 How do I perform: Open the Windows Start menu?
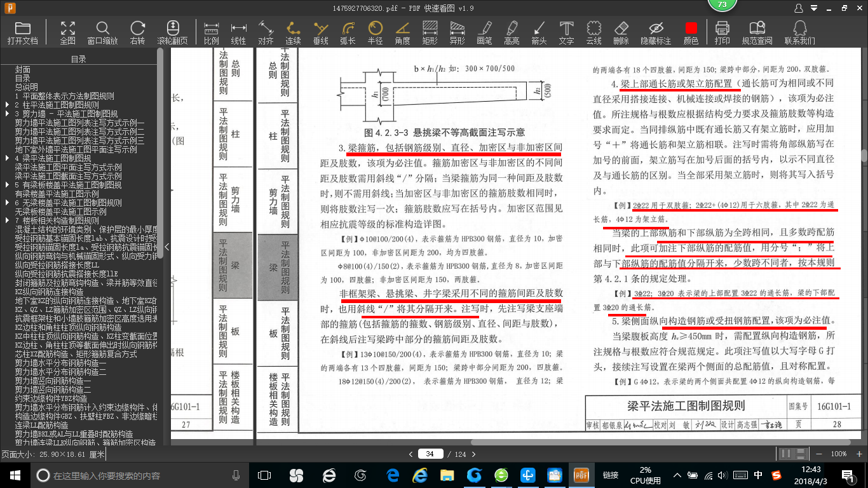coord(15,475)
